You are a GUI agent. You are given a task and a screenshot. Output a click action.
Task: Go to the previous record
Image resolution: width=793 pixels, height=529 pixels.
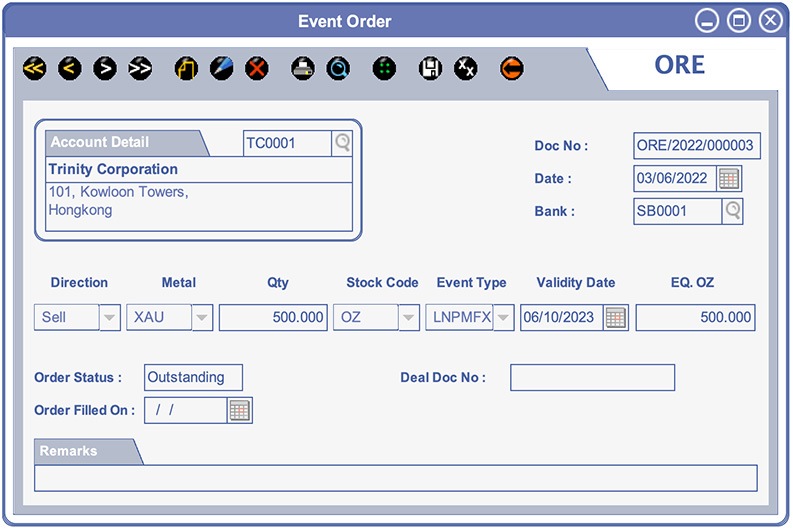(70, 68)
